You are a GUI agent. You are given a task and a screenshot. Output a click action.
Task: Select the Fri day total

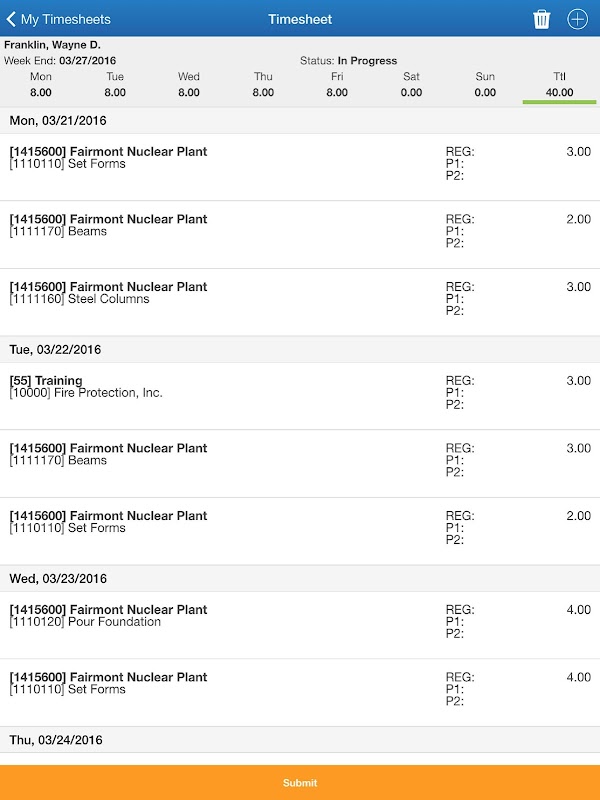337,85
